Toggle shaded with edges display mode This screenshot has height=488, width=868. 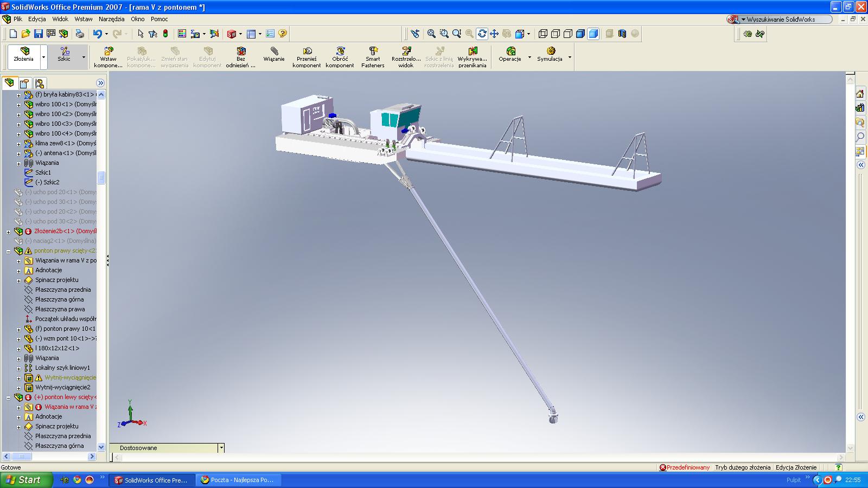[580, 34]
